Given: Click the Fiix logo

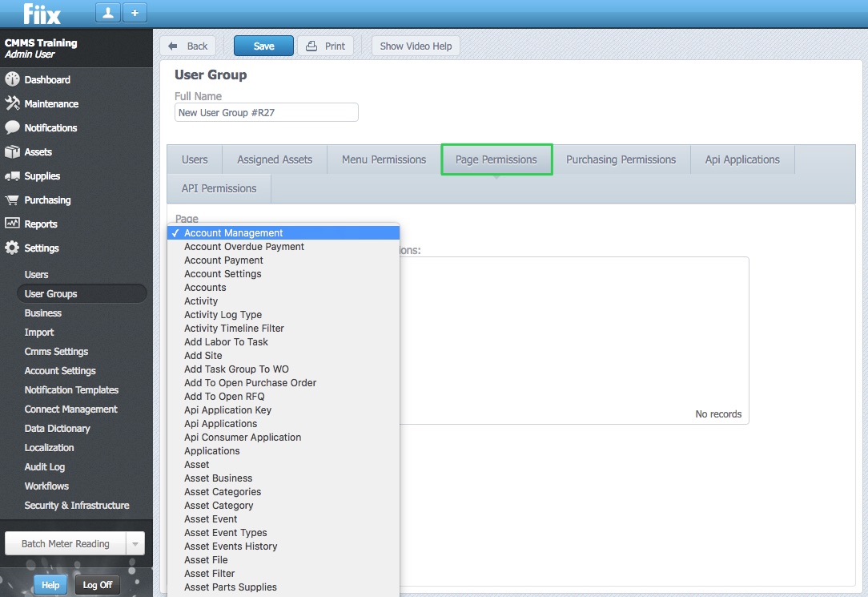Looking at the screenshot, I should point(42,14).
